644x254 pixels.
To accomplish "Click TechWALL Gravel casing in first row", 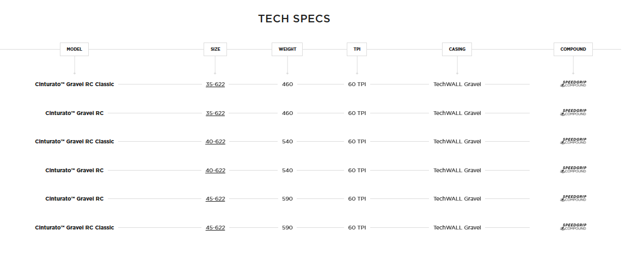I will pos(457,84).
